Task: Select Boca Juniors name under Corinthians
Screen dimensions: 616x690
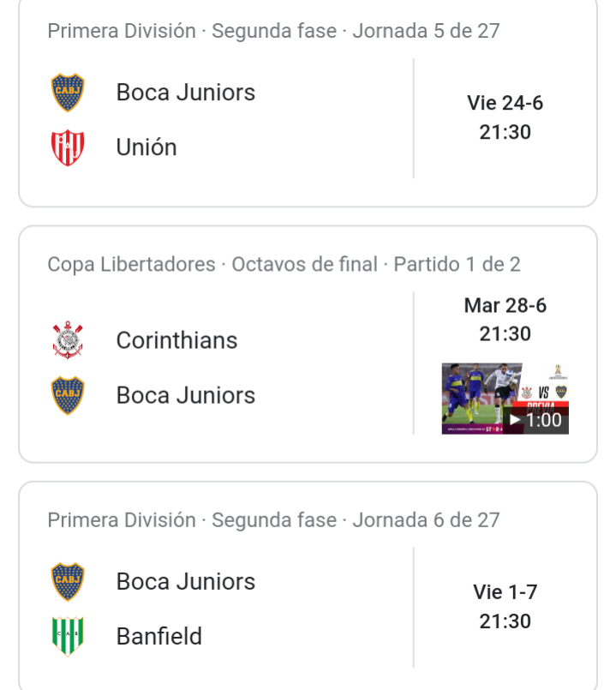Action: tap(186, 395)
